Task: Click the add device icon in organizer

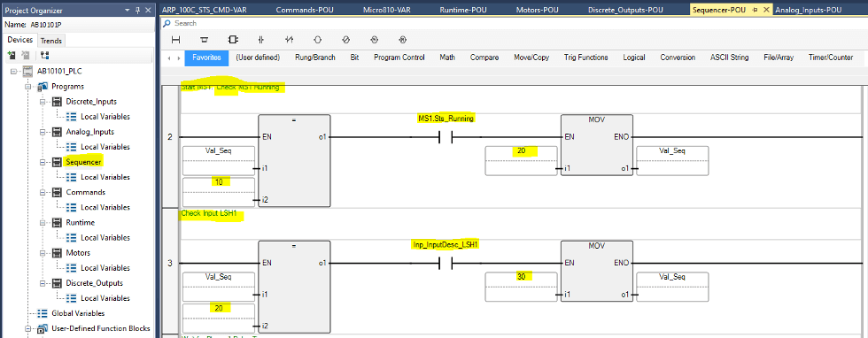Action: pos(11,56)
